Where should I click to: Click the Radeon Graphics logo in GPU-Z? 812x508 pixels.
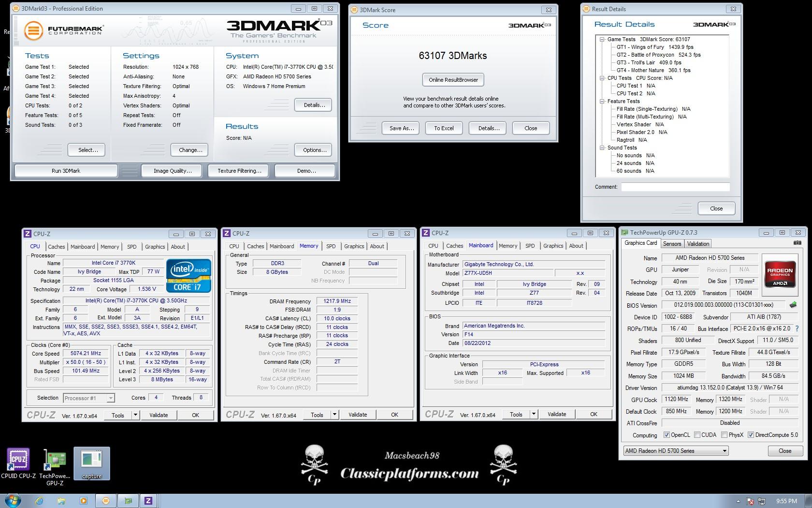[780, 274]
